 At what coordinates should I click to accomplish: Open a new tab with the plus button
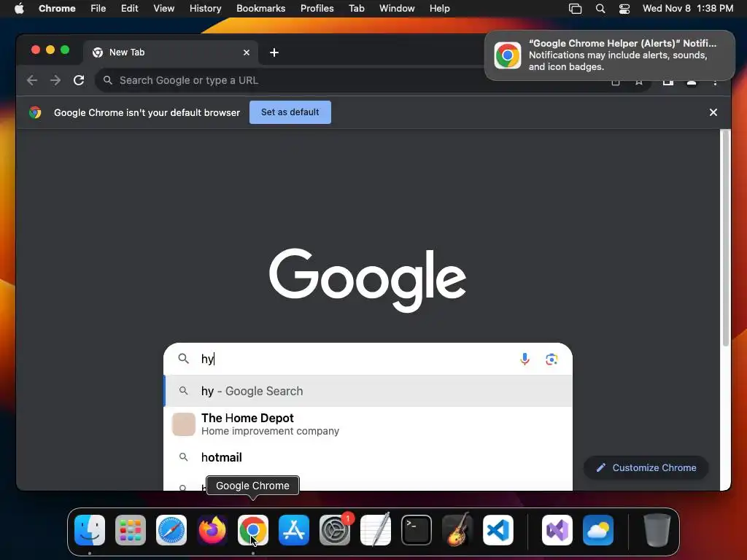pos(274,52)
